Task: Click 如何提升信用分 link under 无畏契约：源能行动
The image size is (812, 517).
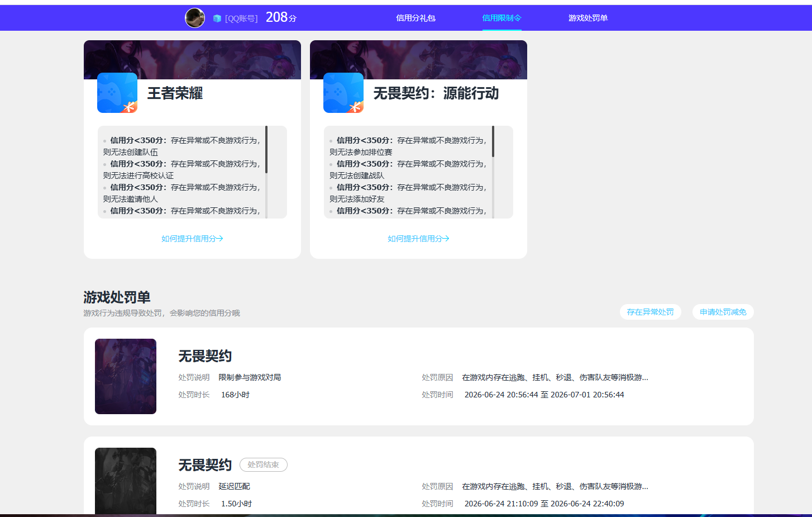Action: pyautogui.click(x=418, y=239)
